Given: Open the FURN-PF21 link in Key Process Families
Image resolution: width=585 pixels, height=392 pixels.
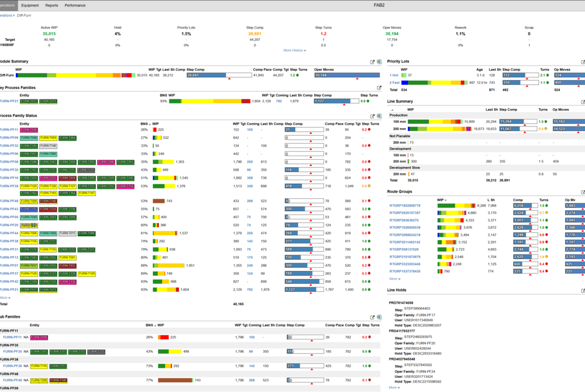Looking at the screenshot, I should point(9,101).
